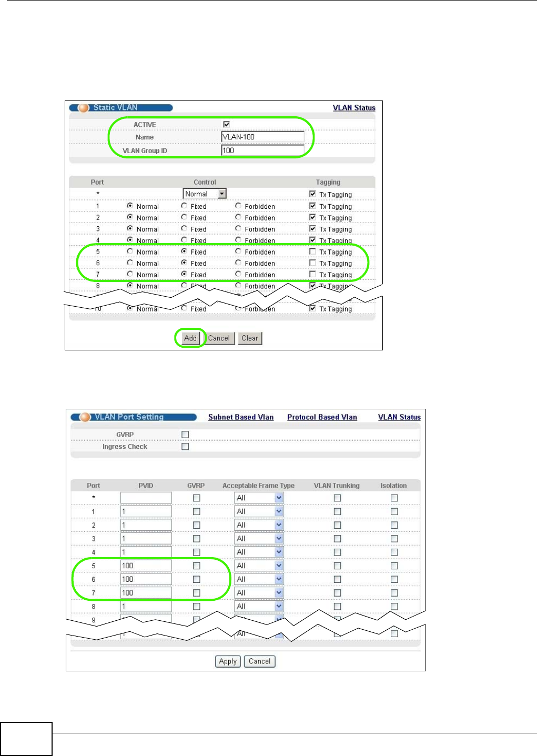Select Forbidden for port 2

click(x=238, y=217)
